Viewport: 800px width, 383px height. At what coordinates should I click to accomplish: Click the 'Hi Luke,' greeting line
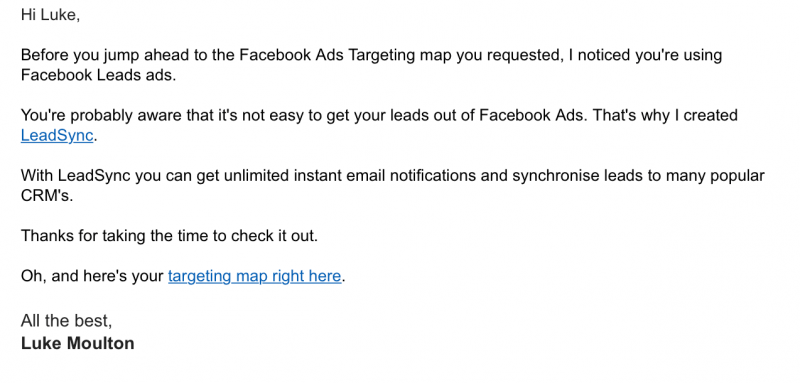point(51,15)
